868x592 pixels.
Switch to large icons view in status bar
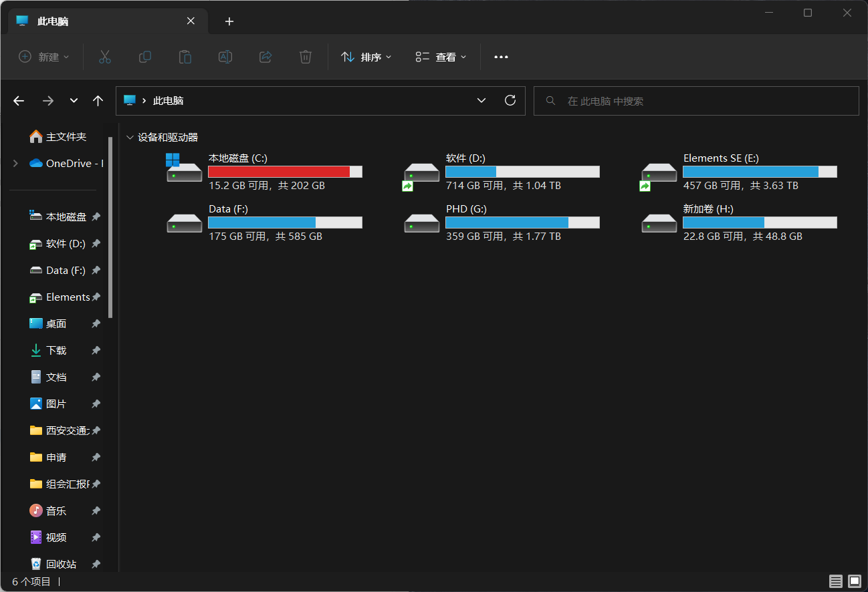click(x=855, y=581)
